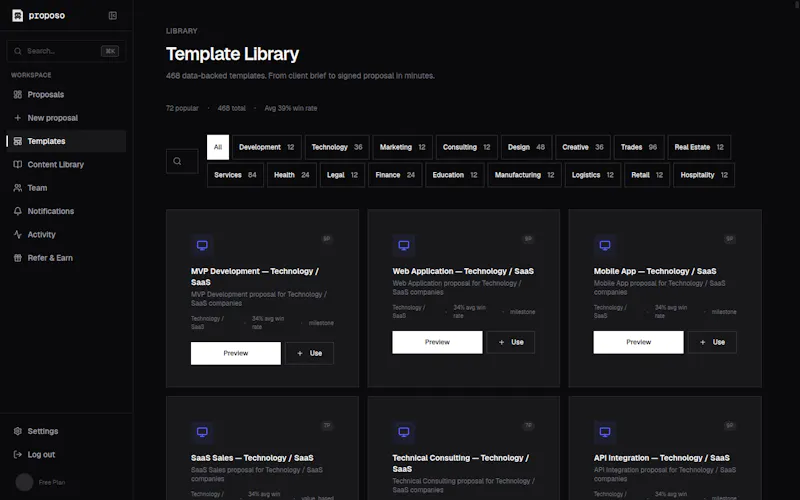800x500 pixels.
Task: Click score badge on Web Application card
Action: [x=528, y=239]
